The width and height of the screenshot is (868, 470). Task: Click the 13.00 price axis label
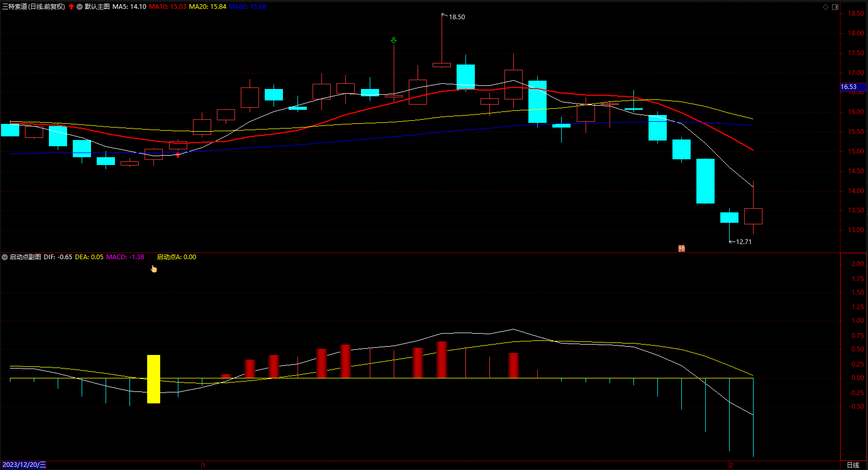(x=856, y=230)
